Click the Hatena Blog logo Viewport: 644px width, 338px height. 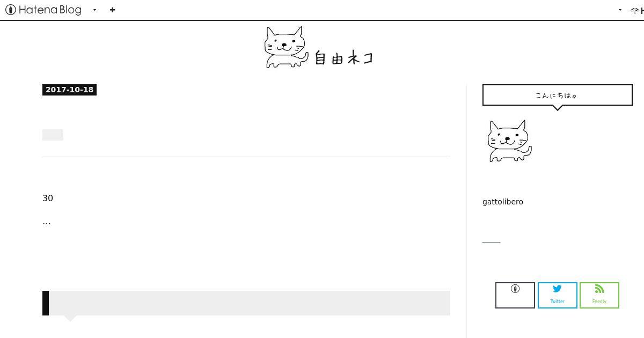pos(43,10)
